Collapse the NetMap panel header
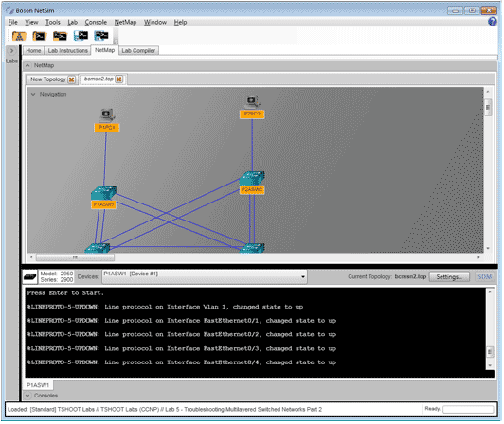The width and height of the screenshot is (504, 424). (x=27, y=65)
